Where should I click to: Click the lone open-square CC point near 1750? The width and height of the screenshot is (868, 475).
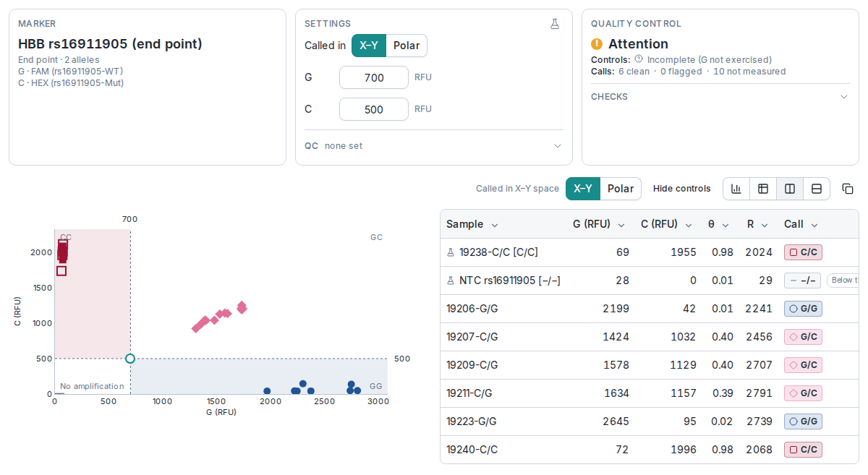coord(61,271)
